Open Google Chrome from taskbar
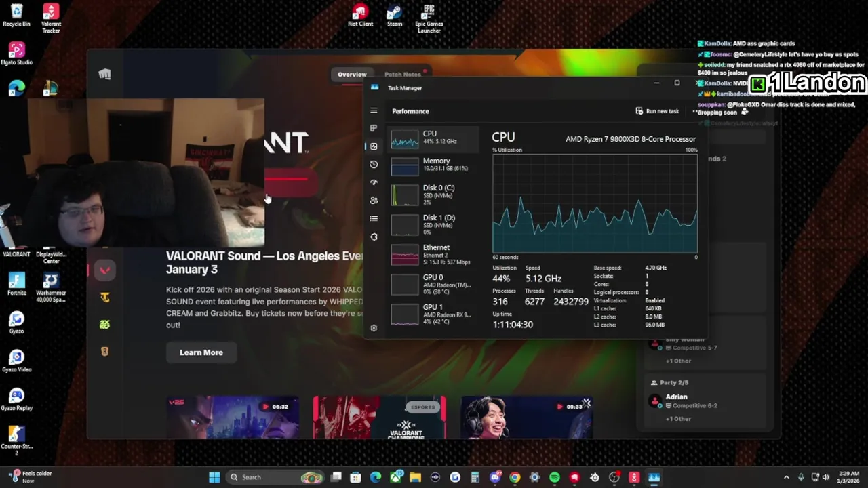The width and height of the screenshot is (868, 488). [515, 477]
